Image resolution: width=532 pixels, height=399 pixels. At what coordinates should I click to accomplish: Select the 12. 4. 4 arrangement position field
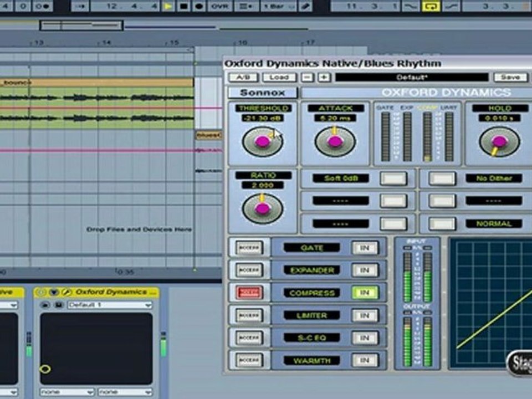(125, 6)
